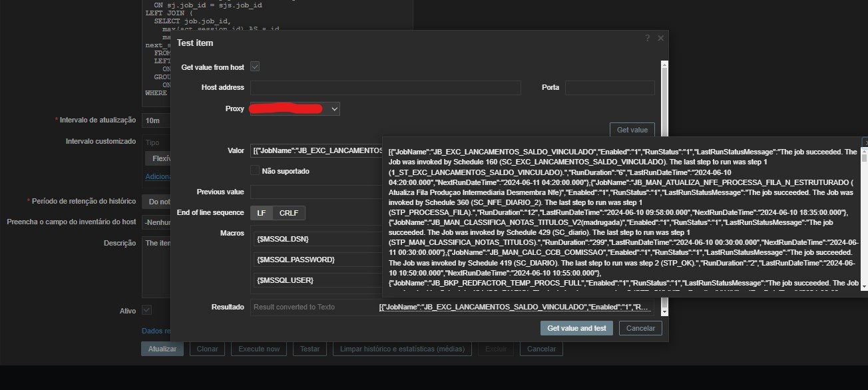Open the Proxy dropdown
This screenshot has width=868, height=390.
coord(295,108)
